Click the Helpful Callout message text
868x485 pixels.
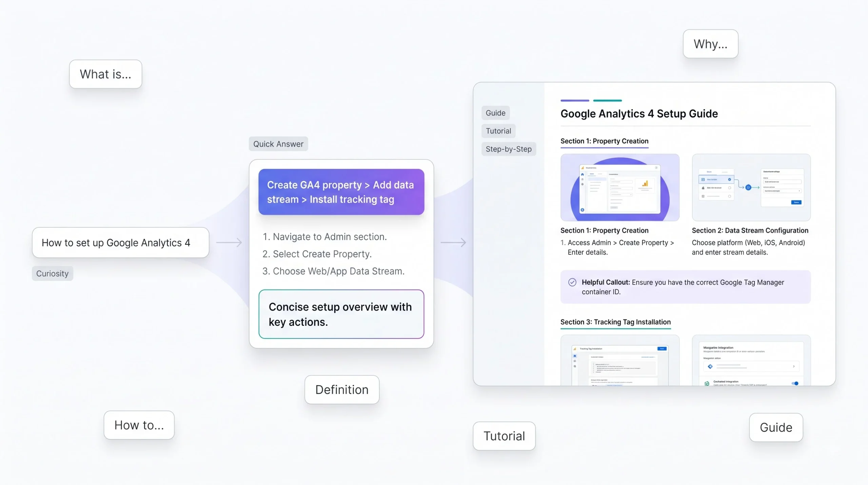pos(683,287)
